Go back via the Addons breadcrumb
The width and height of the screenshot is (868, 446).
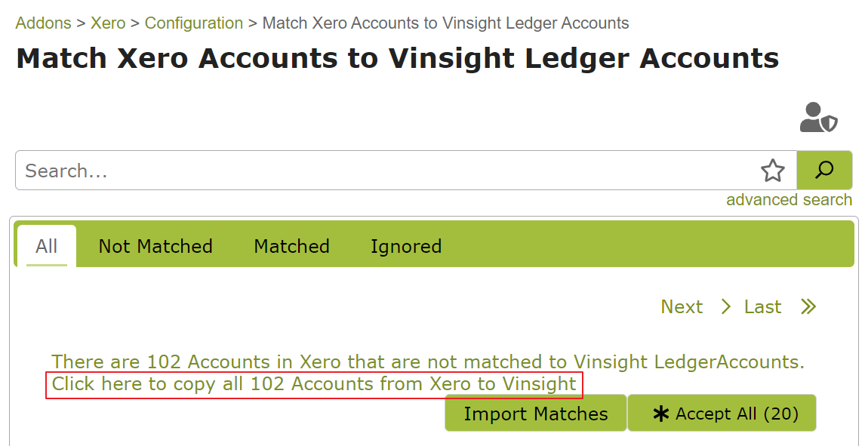click(42, 23)
